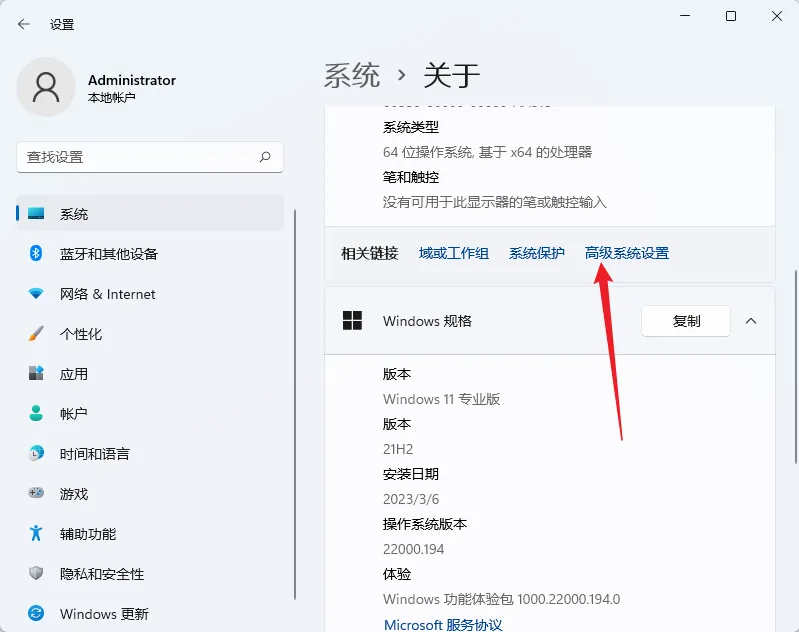The image size is (799, 632).
Task: Select 个性化 in the sidebar
Action: pos(150,333)
